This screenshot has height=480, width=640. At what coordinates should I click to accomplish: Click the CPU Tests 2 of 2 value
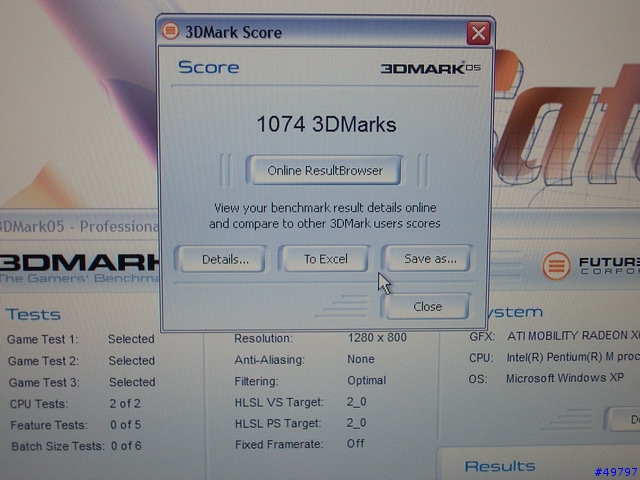coord(125,404)
